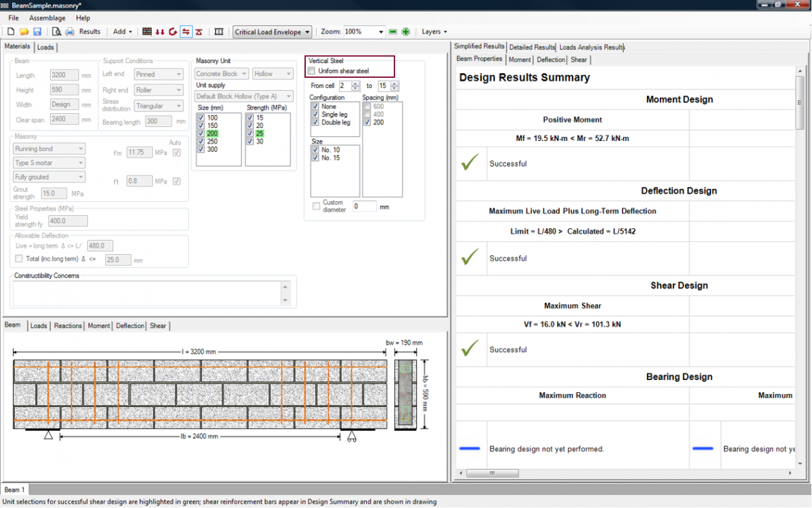Viewport: 812px width, 508px height.
Task: Toggle the 200 mm spacing checkbox
Action: pyautogui.click(x=367, y=123)
